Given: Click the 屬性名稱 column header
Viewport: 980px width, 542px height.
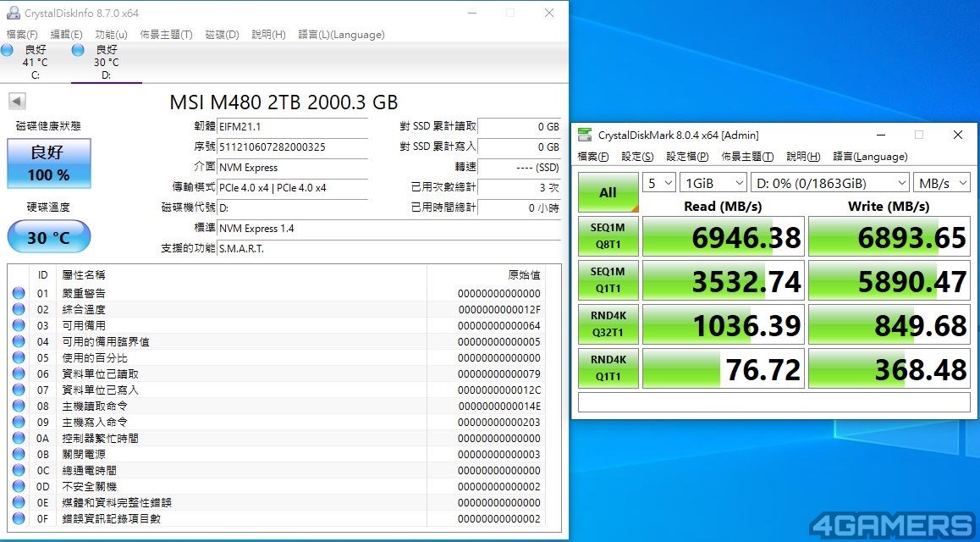Looking at the screenshot, I should coord(84,275).
